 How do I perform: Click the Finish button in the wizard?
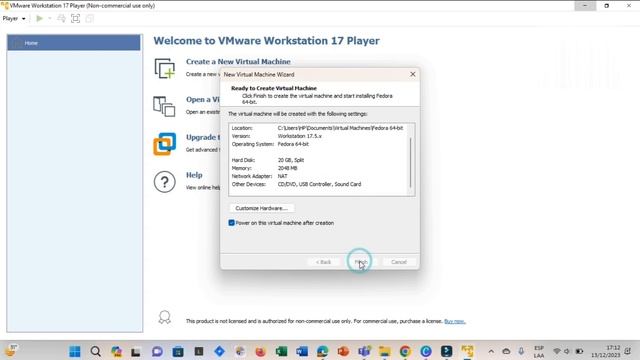[361, 262]
